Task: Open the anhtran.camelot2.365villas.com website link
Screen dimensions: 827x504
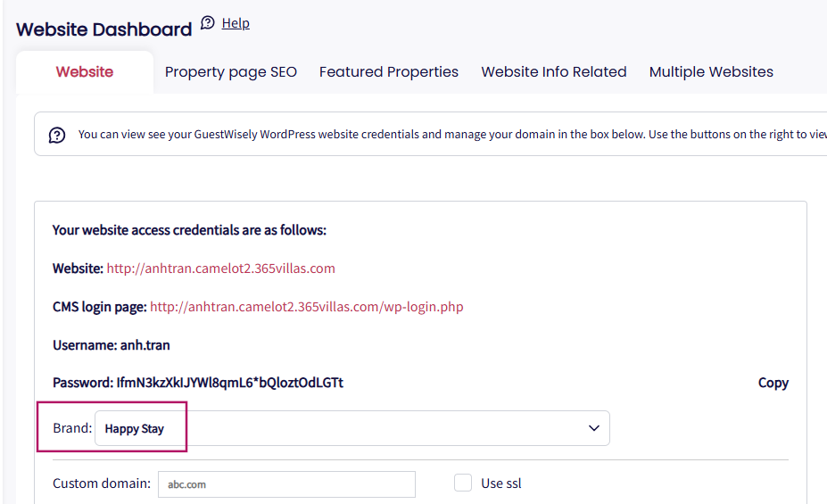Action: tap(220, 268)
